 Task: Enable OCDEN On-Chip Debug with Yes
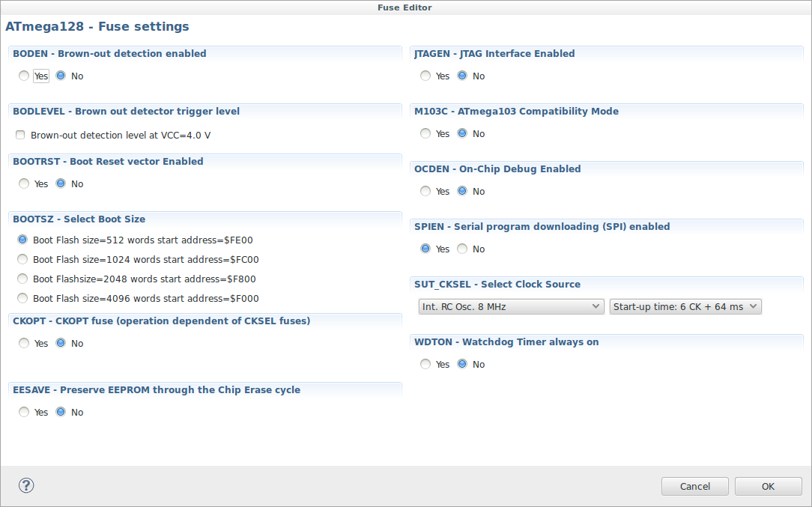[426, 191]
